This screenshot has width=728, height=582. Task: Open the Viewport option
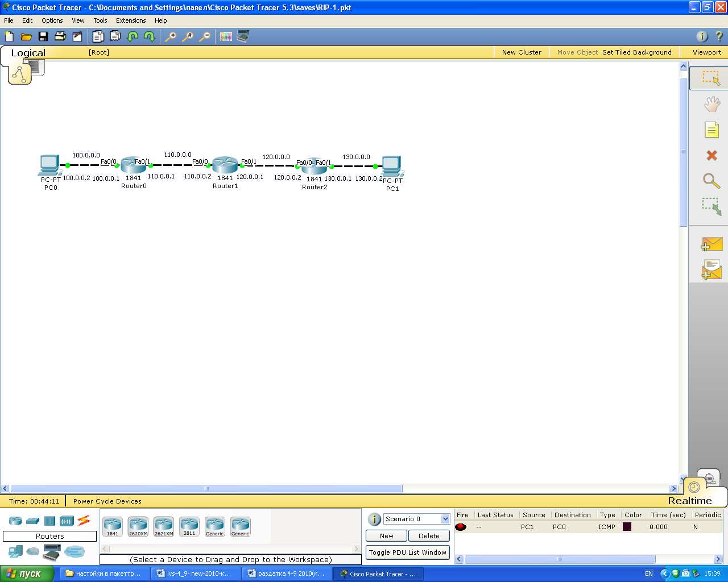point(707,52)
